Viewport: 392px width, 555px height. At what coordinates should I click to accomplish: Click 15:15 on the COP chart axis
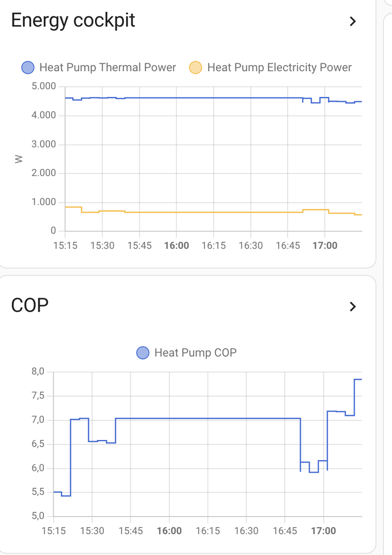tap(54, 531)
